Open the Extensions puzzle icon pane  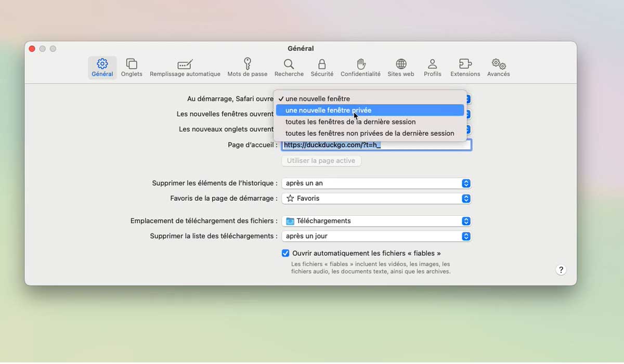point(465,68)
